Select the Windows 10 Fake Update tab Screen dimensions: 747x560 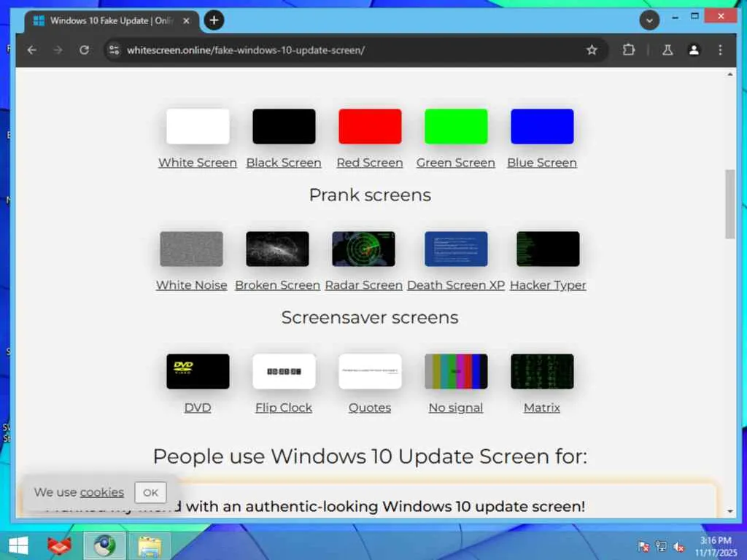coord(112,21)
